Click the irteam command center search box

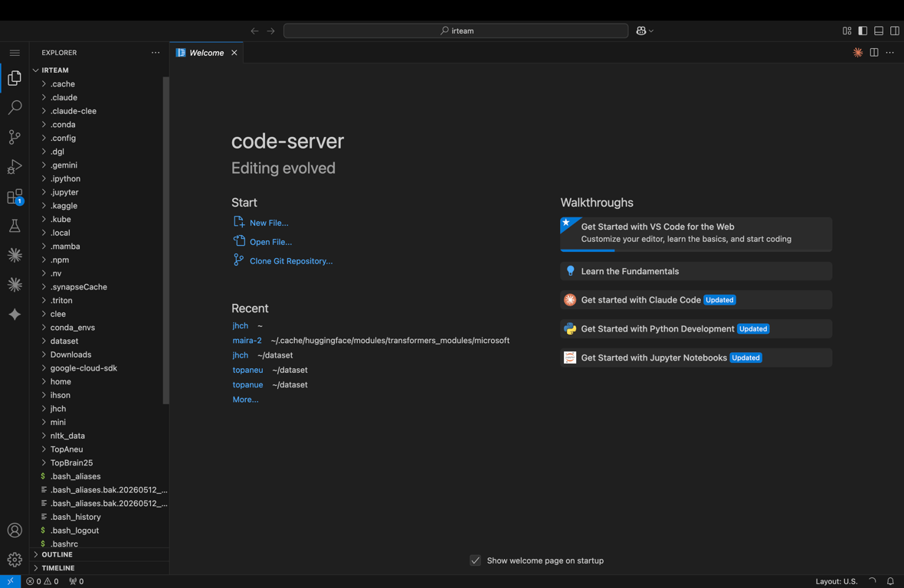456,31
